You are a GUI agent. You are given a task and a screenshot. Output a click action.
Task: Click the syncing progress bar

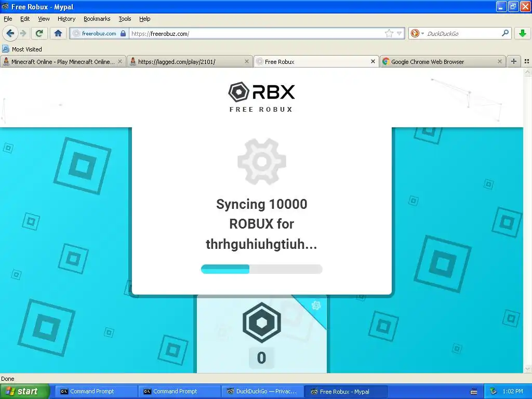pyautogui.click(x=262, y=269)
